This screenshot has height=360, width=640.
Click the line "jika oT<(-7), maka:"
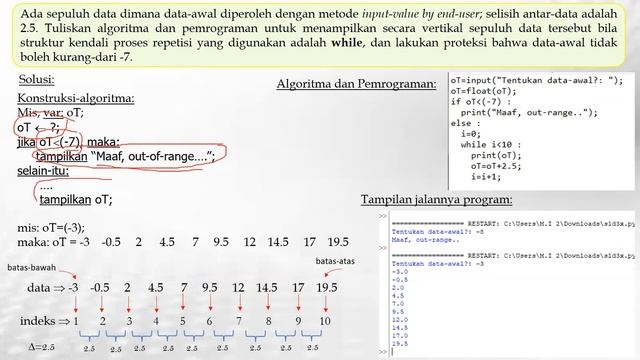68,142
